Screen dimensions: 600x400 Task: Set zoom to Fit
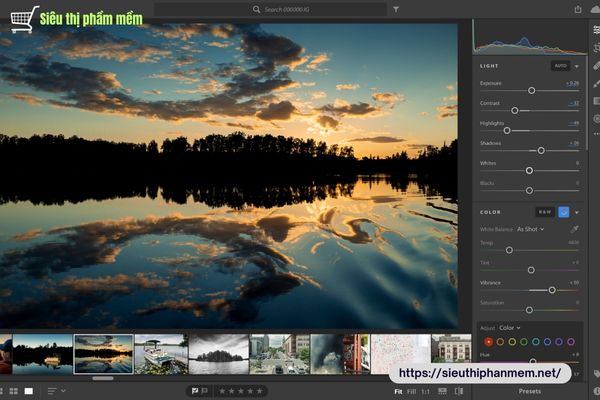click(398, 391)
